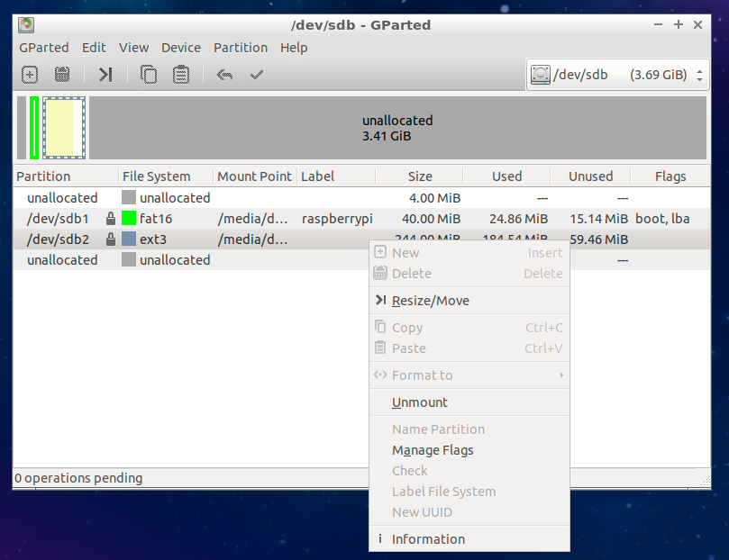Choose Manage Flags in context menu

coord(433,450)
